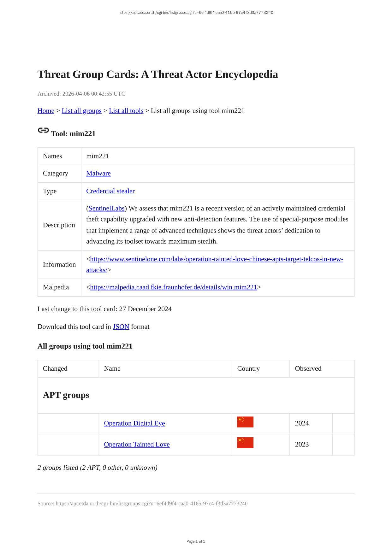
Task: Click the Observed column header
Action: [x=308, y=369]
